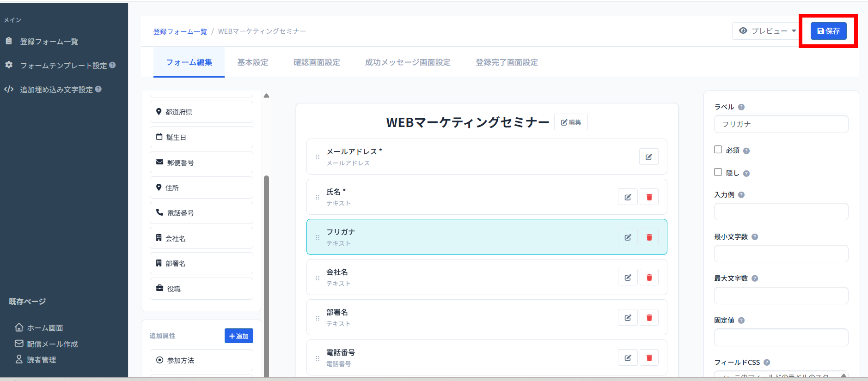868x381 pixels.
Task: Edit the メールアドレス field with pencil icon
Action: click(x=648, y=157)
